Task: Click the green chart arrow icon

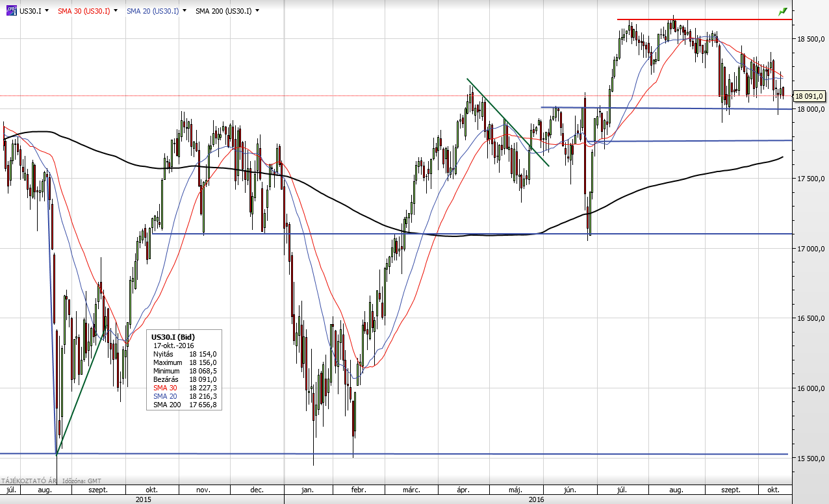Action: (x=783, y=11)
